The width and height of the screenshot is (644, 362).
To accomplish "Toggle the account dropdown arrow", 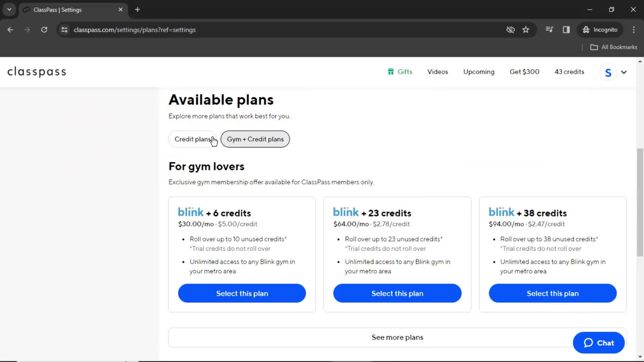I will coord(624,72).
